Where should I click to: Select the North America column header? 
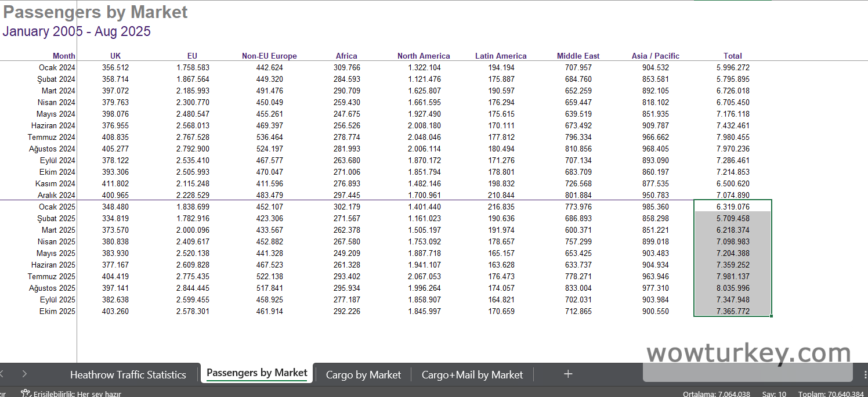(x=424, y=56)
